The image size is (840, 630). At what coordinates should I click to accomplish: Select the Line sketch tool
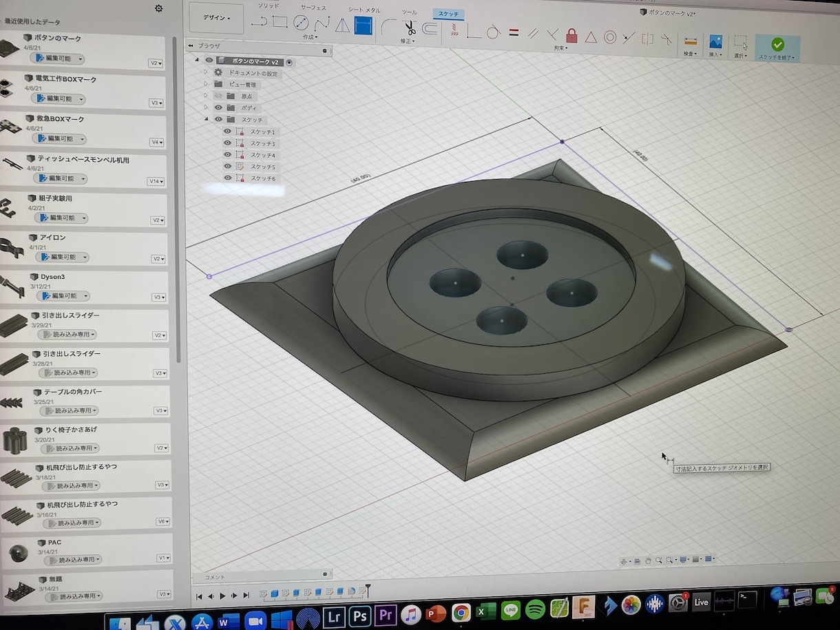[258, 23]
